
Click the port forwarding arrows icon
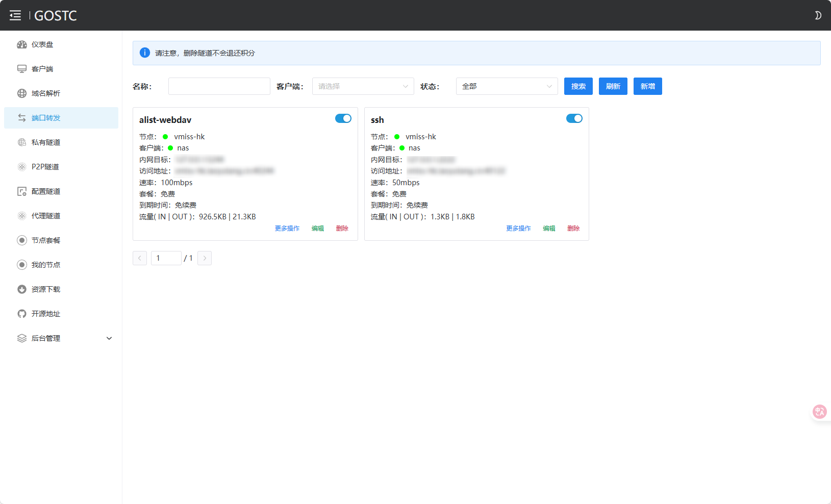pos(22,118)
